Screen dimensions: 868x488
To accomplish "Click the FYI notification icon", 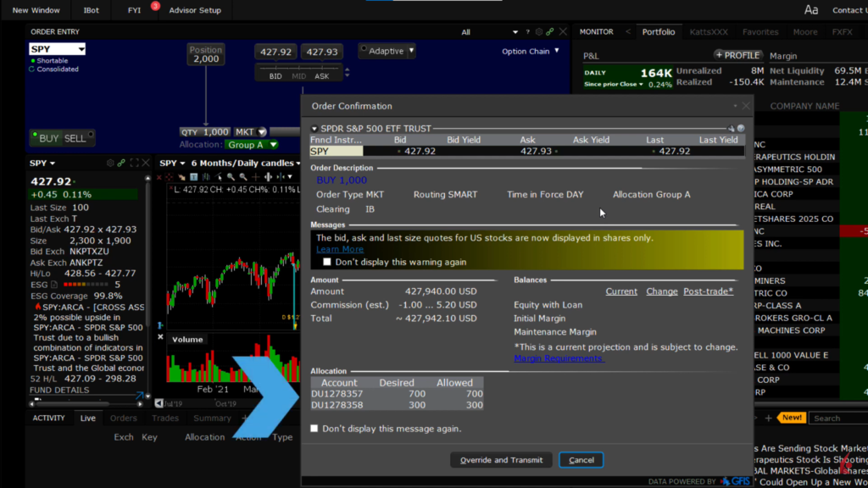I will click(x=135, y=10).
